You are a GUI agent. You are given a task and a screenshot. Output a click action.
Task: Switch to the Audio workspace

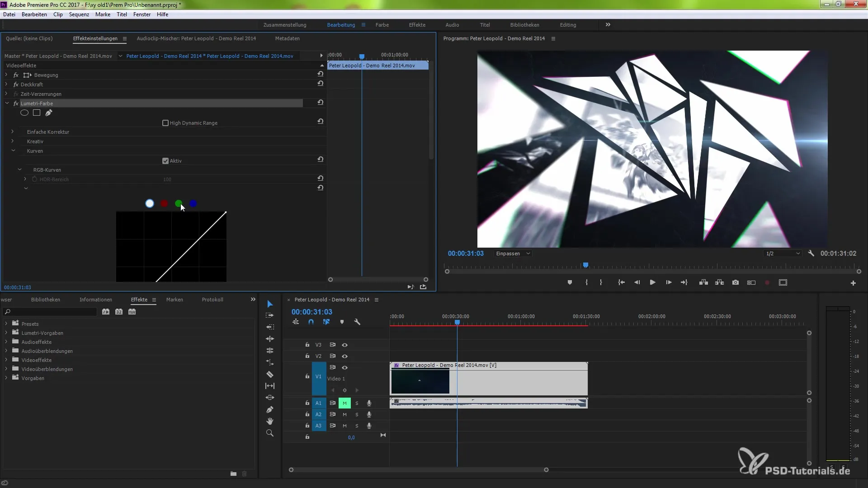pyautogui.click(x=452, y=25)
